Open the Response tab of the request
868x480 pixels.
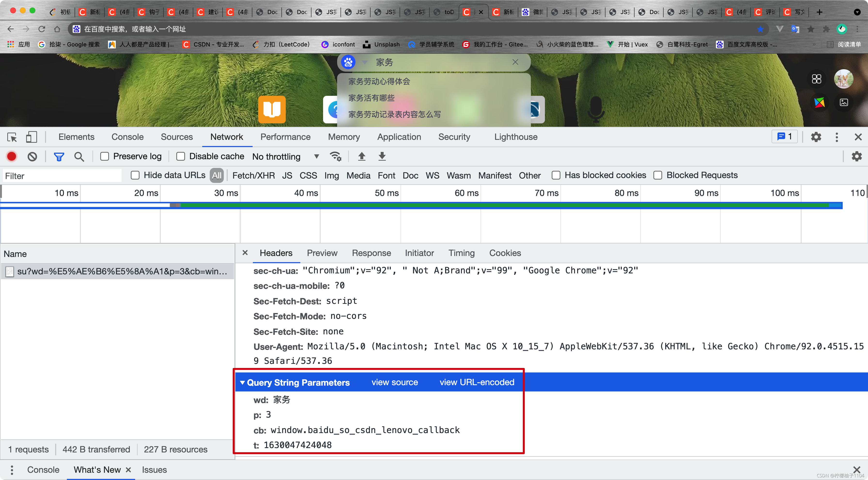click(x=371, y=253)
